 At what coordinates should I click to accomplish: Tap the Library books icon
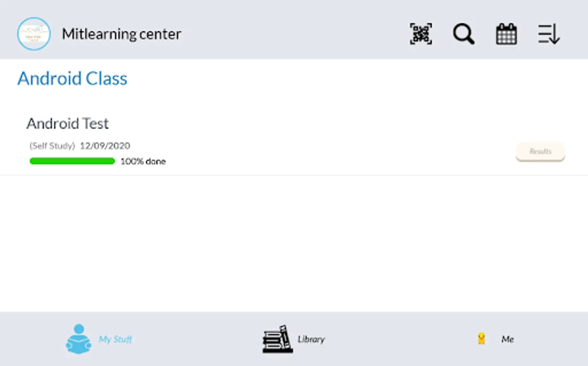[x=278, y=339]
